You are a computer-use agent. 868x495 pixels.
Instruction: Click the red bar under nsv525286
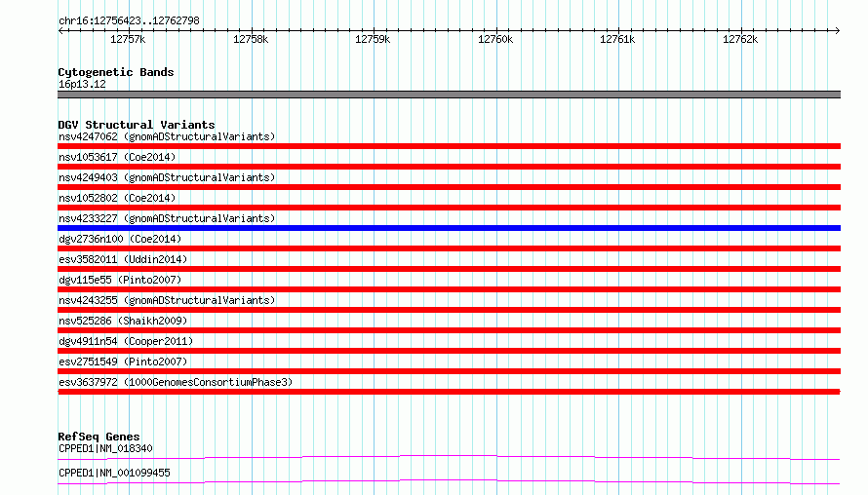click(449, 330)
